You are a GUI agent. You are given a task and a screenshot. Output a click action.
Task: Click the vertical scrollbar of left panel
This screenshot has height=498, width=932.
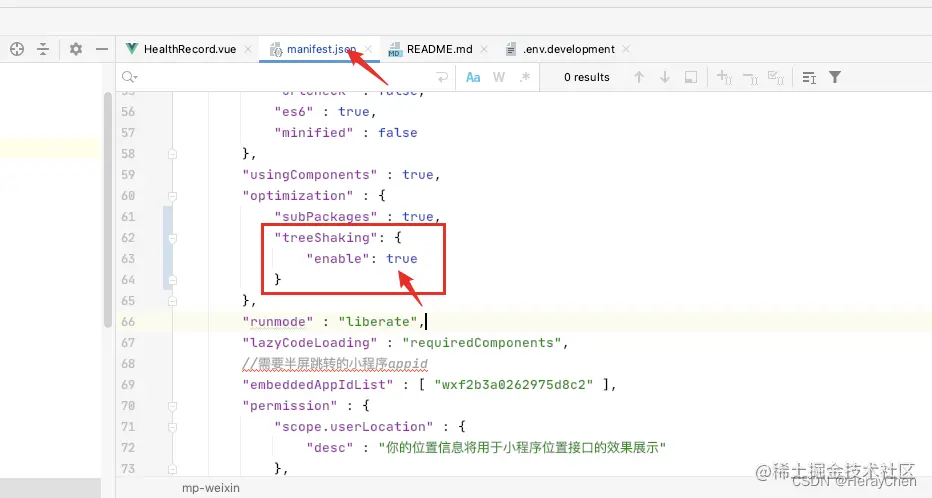click(108, 209)
